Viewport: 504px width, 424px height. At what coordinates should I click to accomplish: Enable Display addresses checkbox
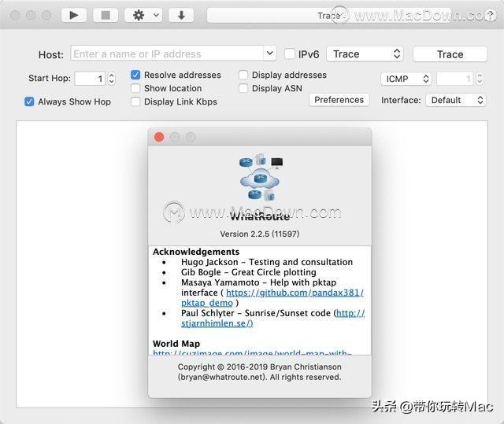pyautogui.click(x=243, y=75)
